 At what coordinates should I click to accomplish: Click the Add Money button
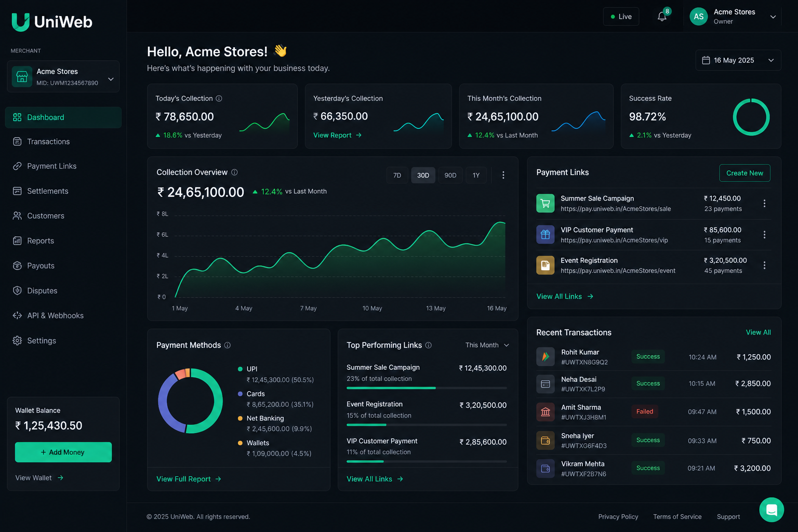pos(63,452)
